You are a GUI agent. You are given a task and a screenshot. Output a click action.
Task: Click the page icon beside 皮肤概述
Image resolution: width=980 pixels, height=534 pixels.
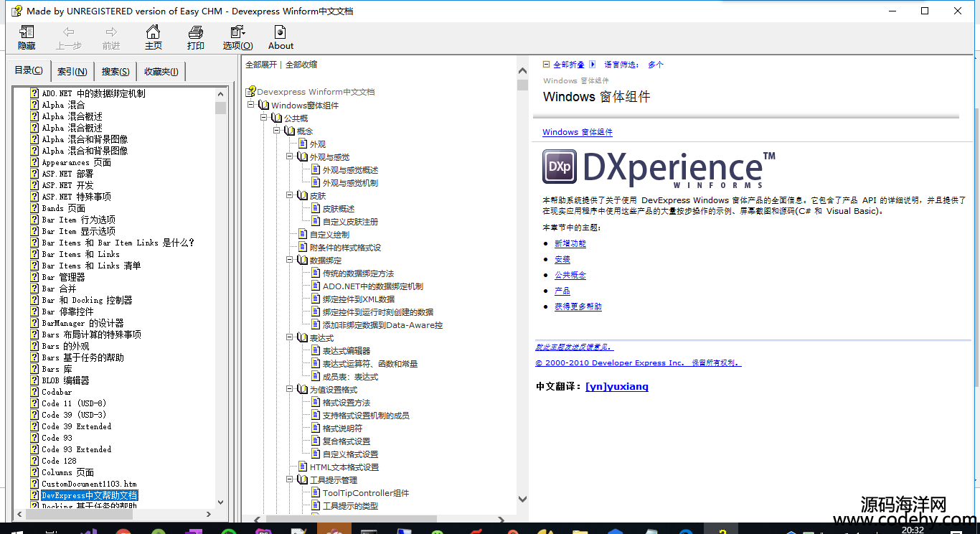tap(316, 209)
